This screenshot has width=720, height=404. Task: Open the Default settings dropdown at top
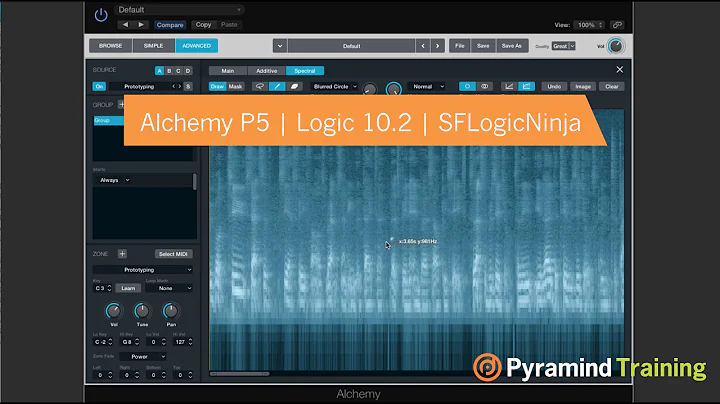click(179, 10)
